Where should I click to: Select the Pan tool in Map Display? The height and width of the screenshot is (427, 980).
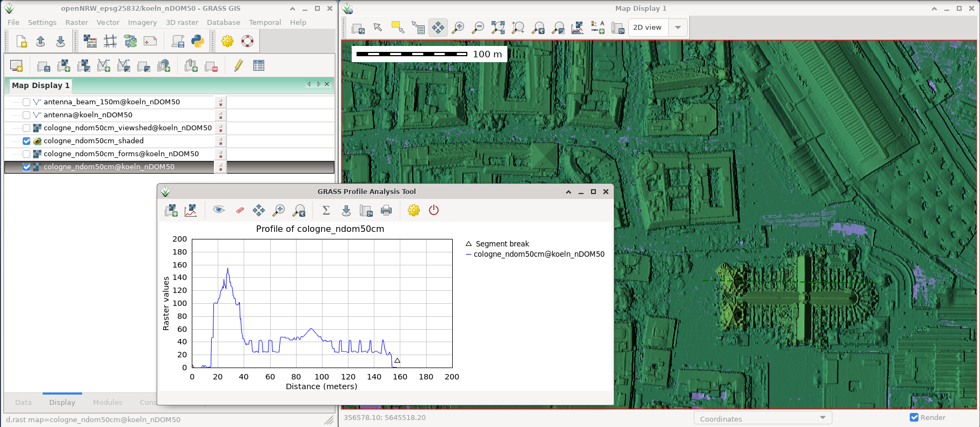(438, 28)
